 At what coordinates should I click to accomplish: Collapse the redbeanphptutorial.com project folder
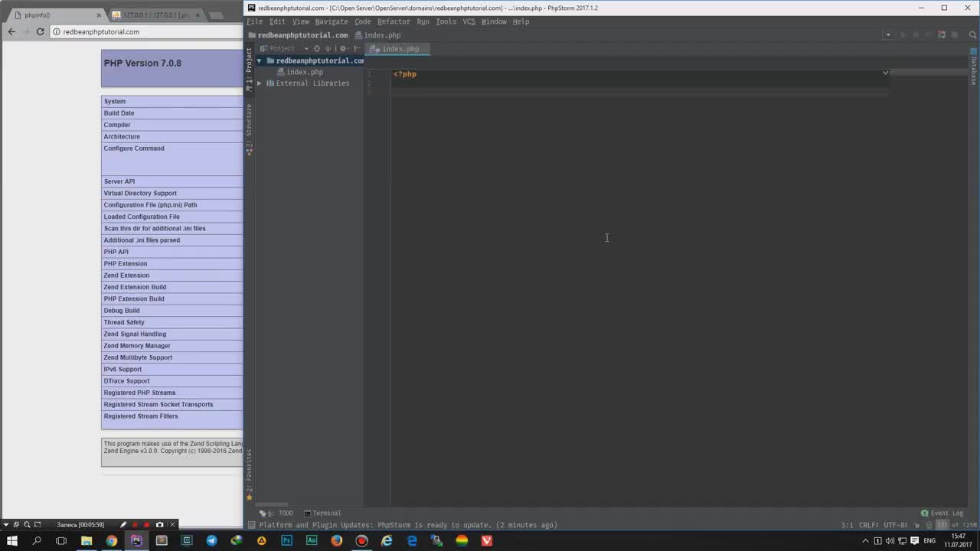coord(260,60)
